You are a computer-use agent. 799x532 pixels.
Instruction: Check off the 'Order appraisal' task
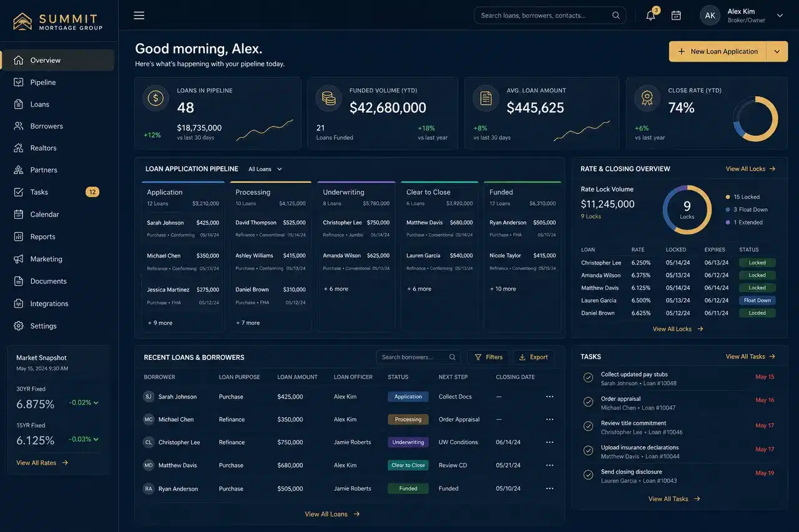click(x=588, y=402)
